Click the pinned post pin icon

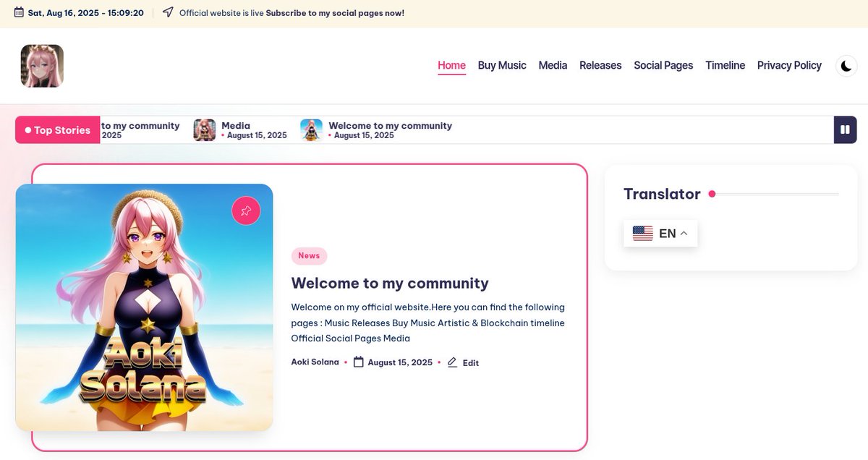click(246, 210)
